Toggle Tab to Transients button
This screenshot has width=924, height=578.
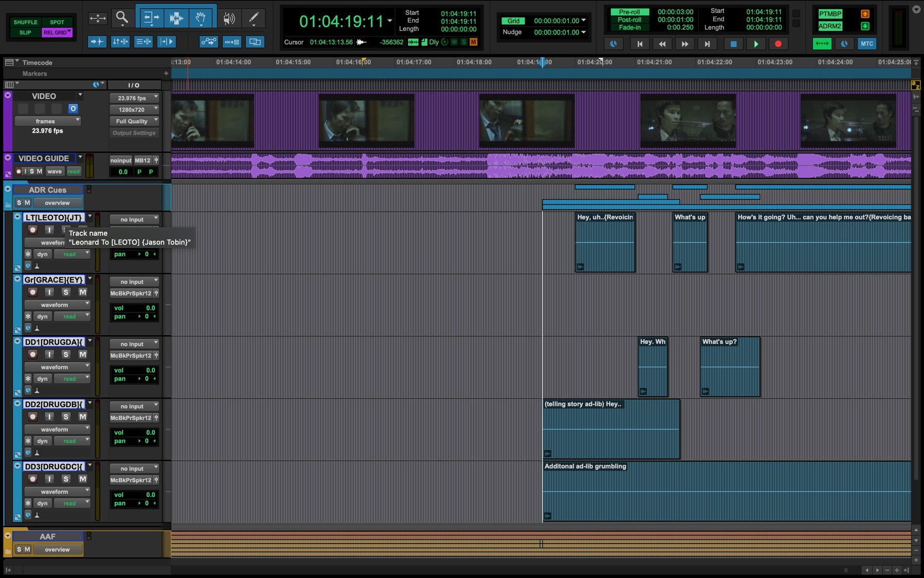97,42
